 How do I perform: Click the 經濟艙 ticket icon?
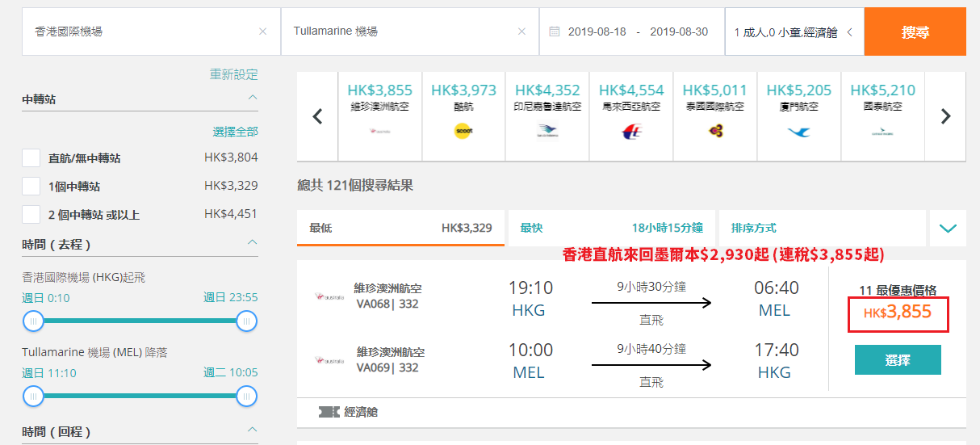329,412
